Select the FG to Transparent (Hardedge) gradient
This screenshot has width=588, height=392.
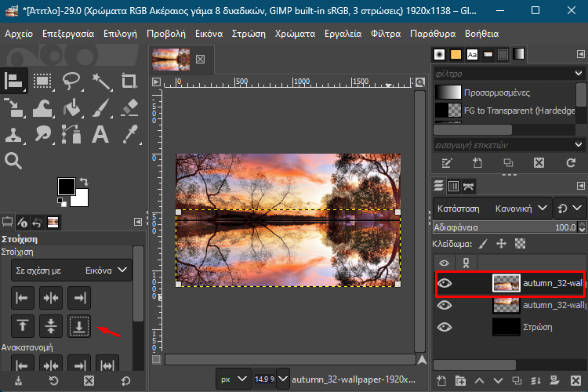tap(504, 111)
